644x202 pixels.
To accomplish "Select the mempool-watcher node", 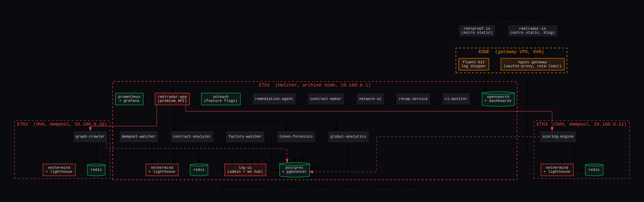I will (x=139, y=137).
